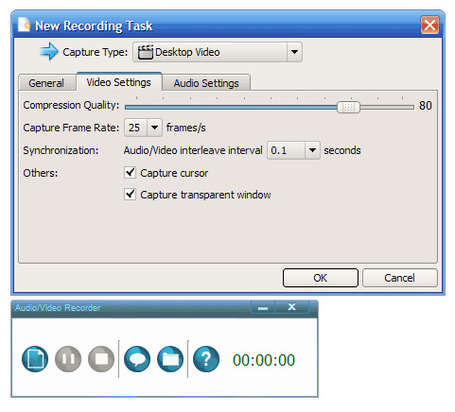The image size is (455, 412).
Task: Expand the interleave interval dropdown
Action: (x=312, y=150)
